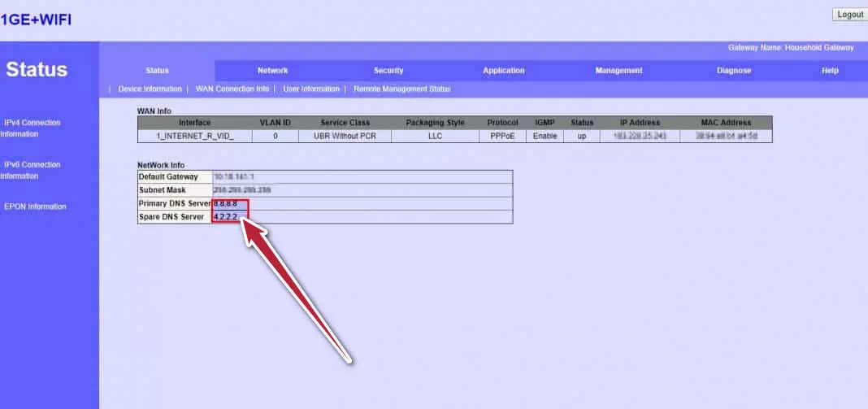
Task: Click the UBR Without PCR cell
Action: [x=345, y=136]
